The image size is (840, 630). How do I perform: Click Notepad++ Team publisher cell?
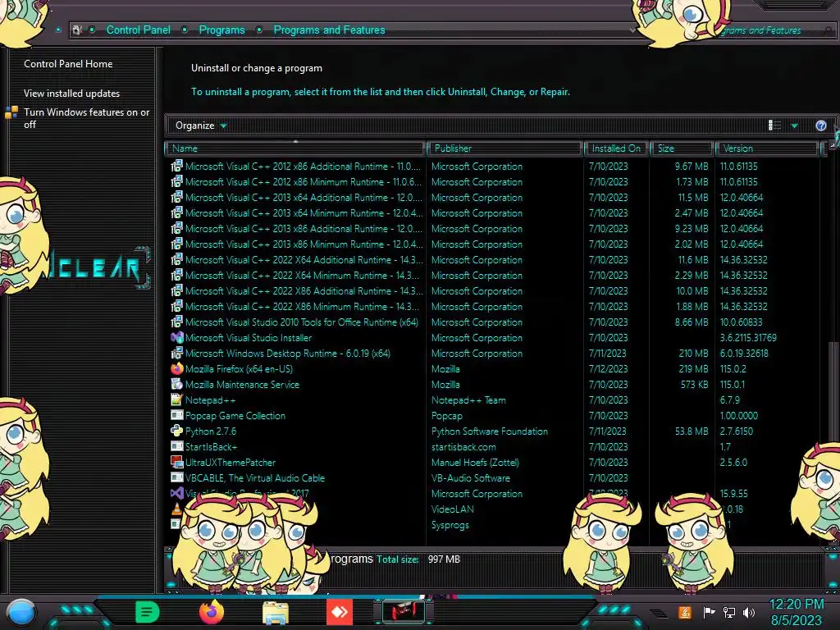468,400
